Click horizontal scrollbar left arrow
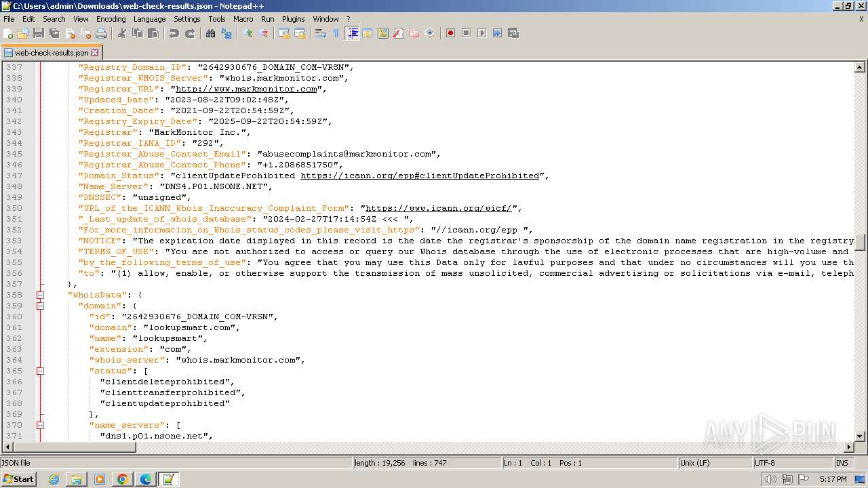This screenshot has height=488, width=868. (7, 447)
